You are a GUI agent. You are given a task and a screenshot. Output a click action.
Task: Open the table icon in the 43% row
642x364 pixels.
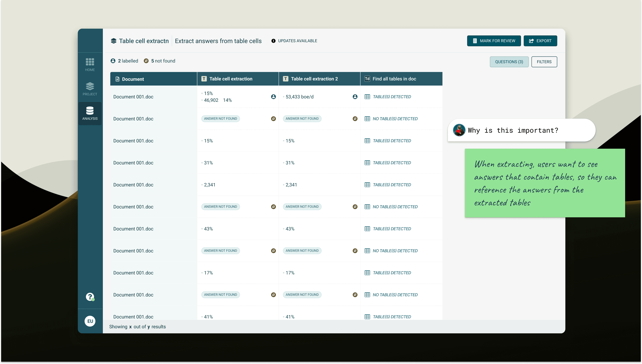tap(367, 229)
